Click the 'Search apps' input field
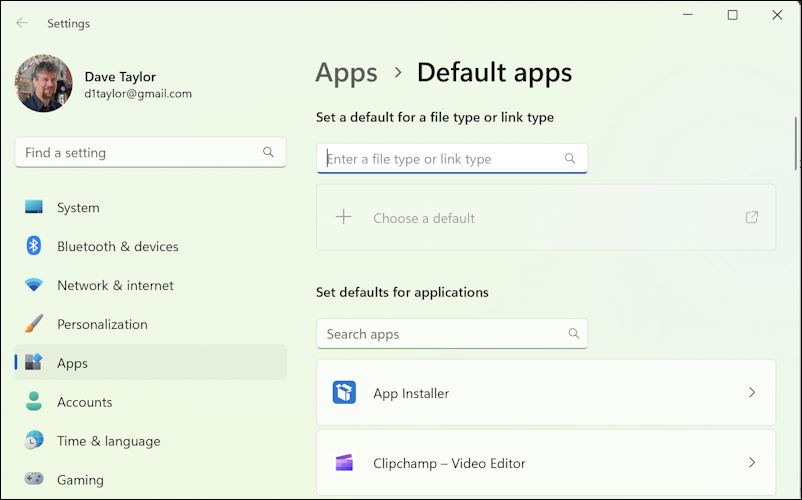 (440, 334)
